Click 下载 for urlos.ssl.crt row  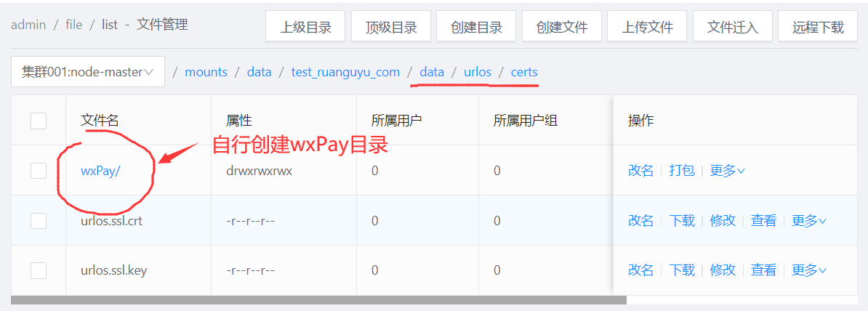click(x=681, y=221)
